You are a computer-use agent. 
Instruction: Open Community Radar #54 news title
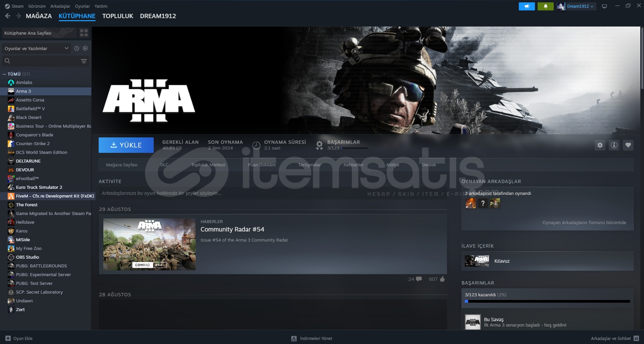click(232, 229)
